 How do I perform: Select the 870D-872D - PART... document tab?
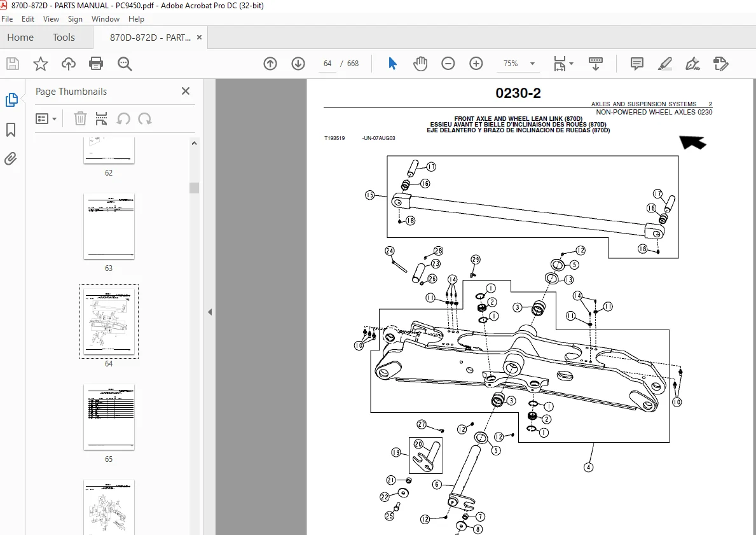pos(150,38)
